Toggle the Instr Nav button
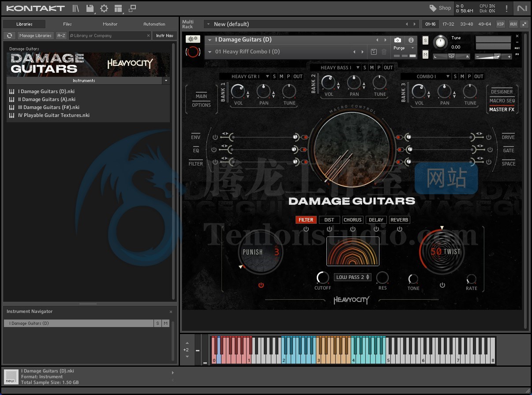Screen dimensions: 532x395 pyautogui.click(x=165, y=36)
